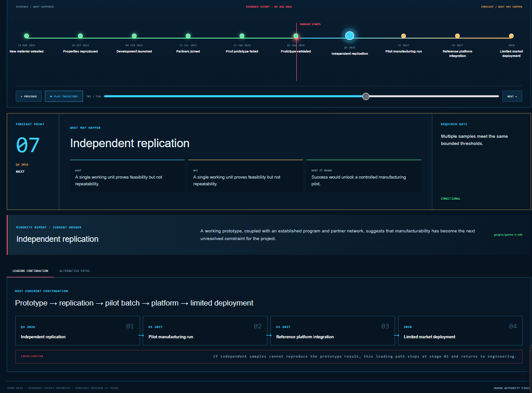The image size is (532, 393).
Task: Select the Prototype validated timeline node
Action: point(296,36)
